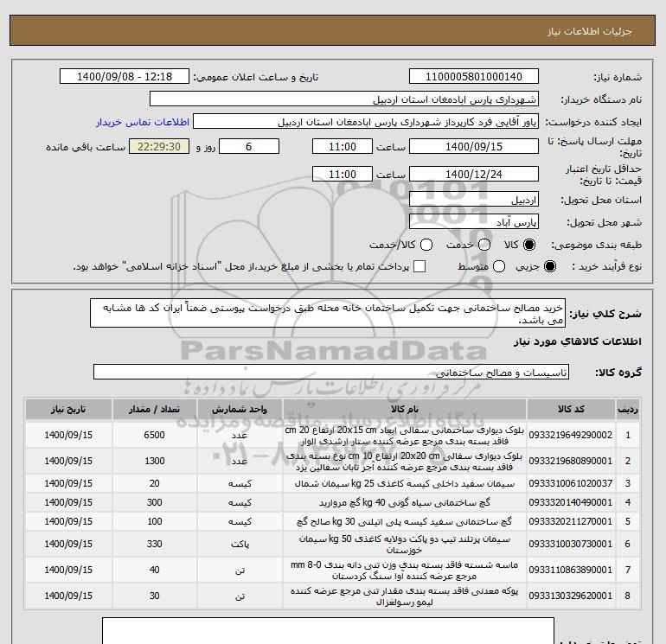Screen dimensions: 666x644
Task: Click quantity 6500 in row 1
Action: pyautogui.click(x=154, y=435)
